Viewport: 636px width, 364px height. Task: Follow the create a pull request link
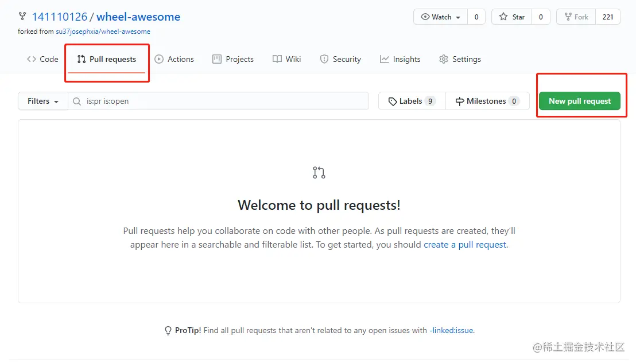(x=465, y=245)
